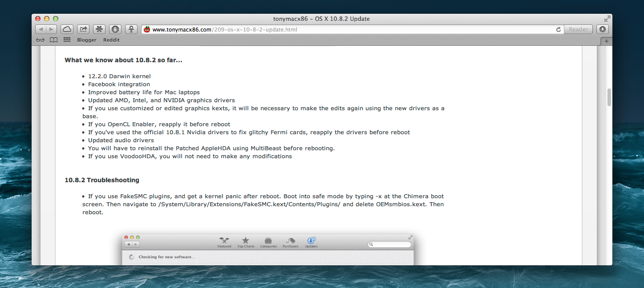Viewport: 644px width, 288px height.
Task: Go back using the Safari back arrow
Action: click(x=41, y=29)
